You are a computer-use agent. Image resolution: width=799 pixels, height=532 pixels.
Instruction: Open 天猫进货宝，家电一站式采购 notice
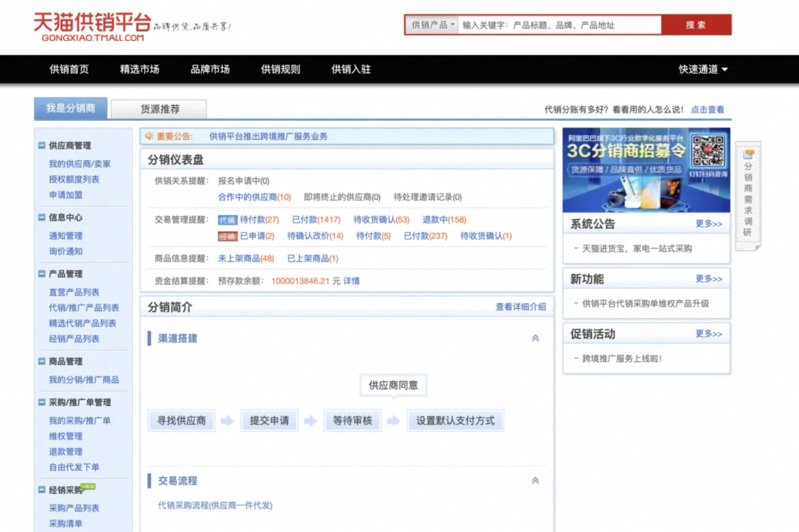pos(637,249)
